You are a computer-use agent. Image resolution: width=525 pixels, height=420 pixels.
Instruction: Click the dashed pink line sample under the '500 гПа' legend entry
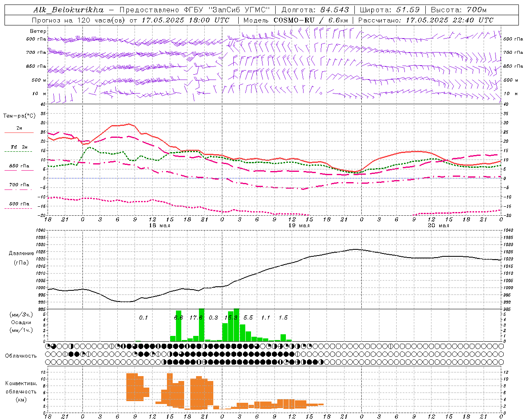(18, 208)
